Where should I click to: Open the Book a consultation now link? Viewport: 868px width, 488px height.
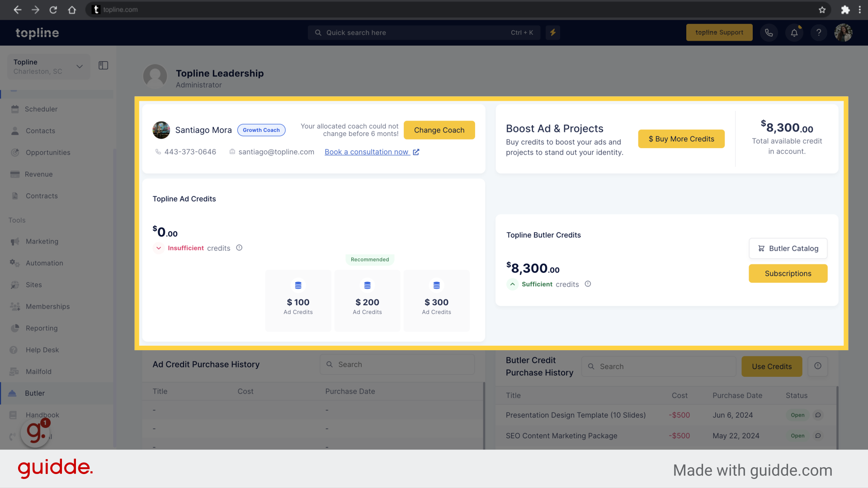click(367, 152)
